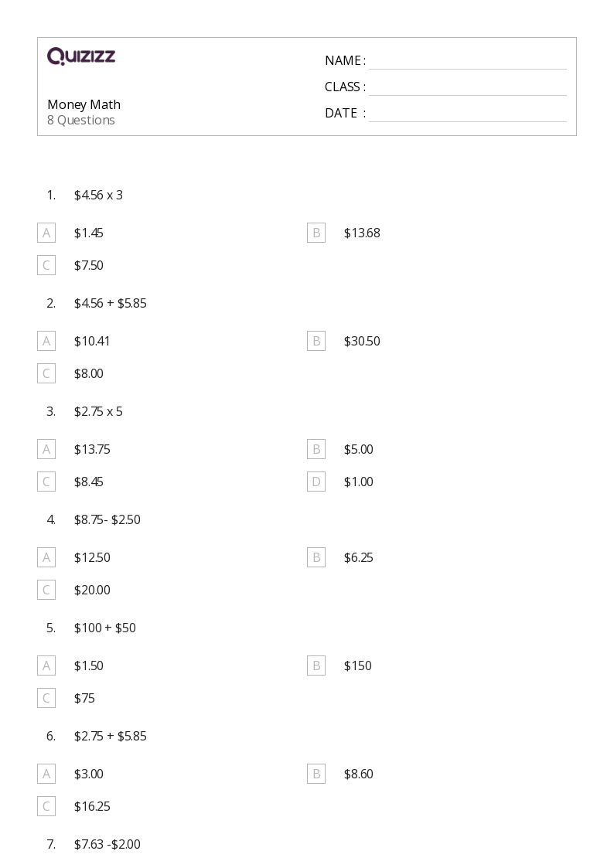This screenshot has width=614, height=868.
Task: Click the Quizizz logo
Action: click(81, 56)
